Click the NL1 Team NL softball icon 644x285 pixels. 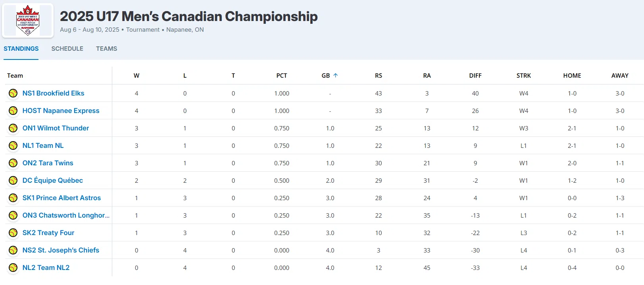coord(13,145)
